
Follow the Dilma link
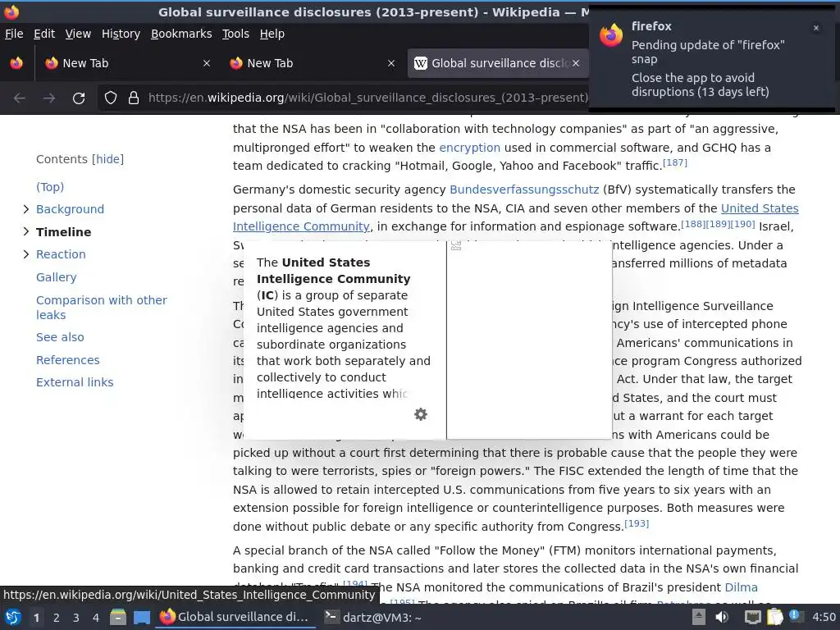pyautogui.click(x=741, y=587)
